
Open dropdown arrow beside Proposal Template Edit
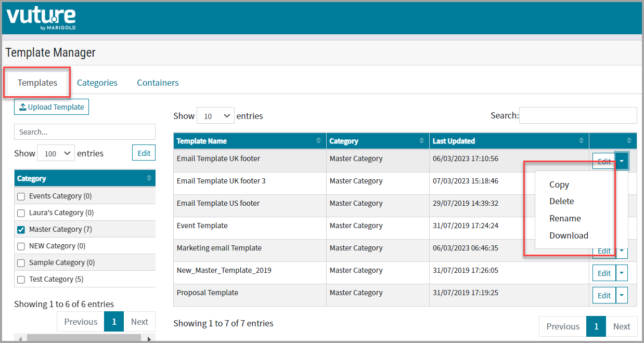click(622, 295)
